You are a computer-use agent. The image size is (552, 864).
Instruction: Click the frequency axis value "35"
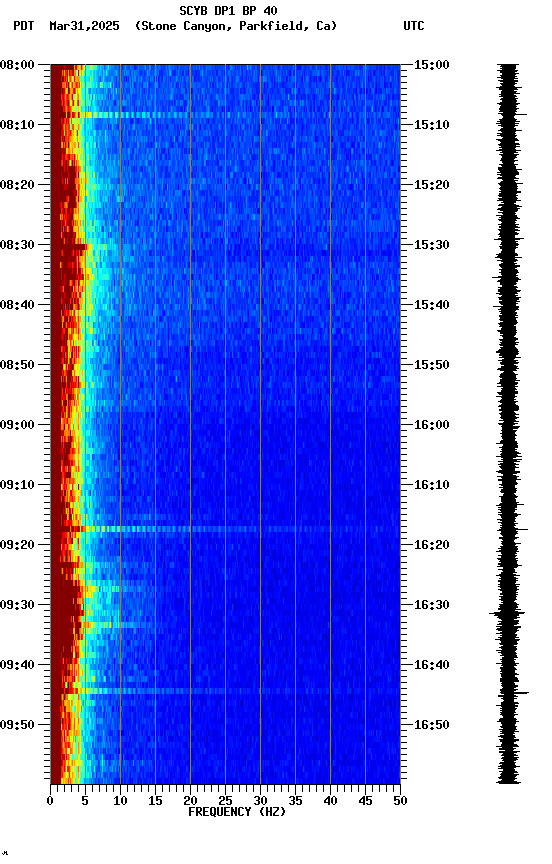[x=295, y=801]
